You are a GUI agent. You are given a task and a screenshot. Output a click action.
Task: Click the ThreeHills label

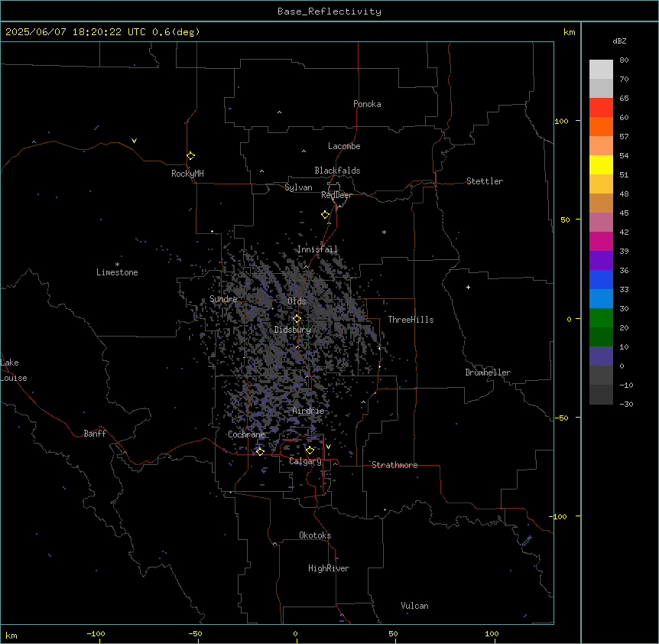pos(411,320)
